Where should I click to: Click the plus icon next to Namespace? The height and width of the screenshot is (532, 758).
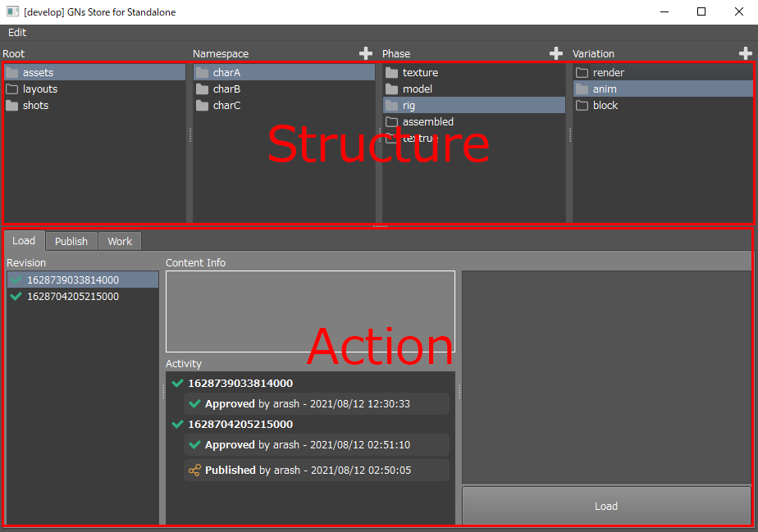(366, 53)
